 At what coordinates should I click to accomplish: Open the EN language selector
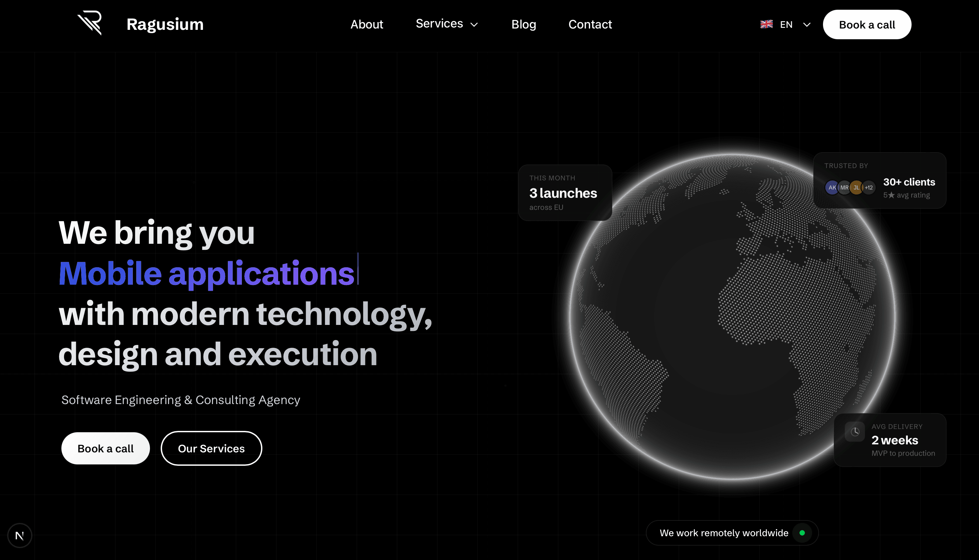click(786, 24)
